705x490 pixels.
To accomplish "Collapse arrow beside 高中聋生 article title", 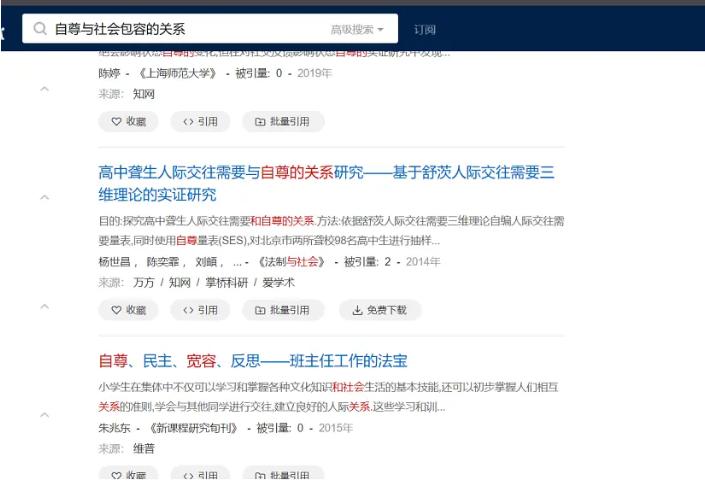I will [45, 197].
